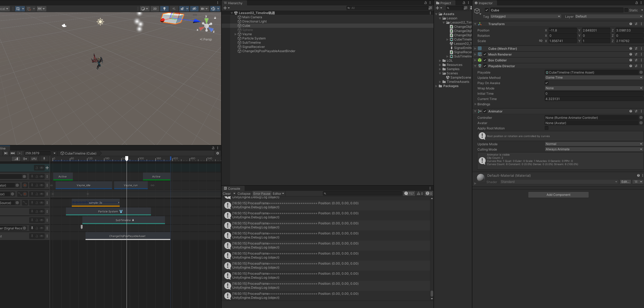Expand the Vayne object in Hierarchy

235,34
